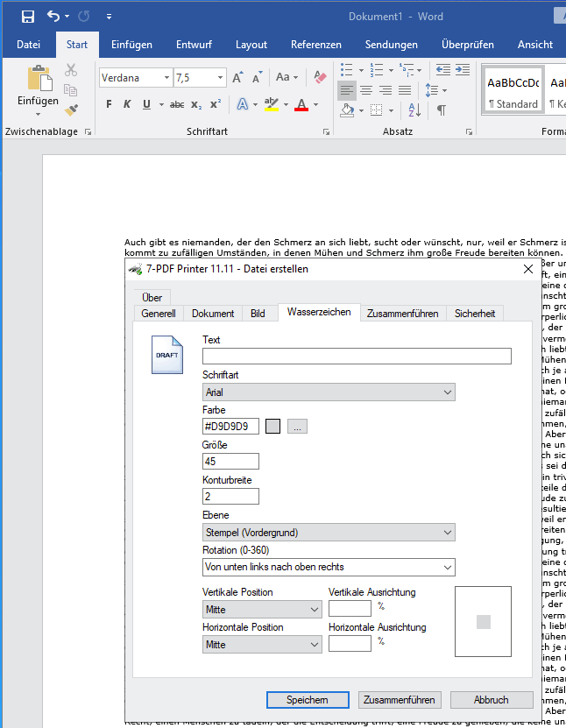This screenshot has width=566, height=728.
Task: Center align text in Absatz group
Action: (x=366, y=90)
